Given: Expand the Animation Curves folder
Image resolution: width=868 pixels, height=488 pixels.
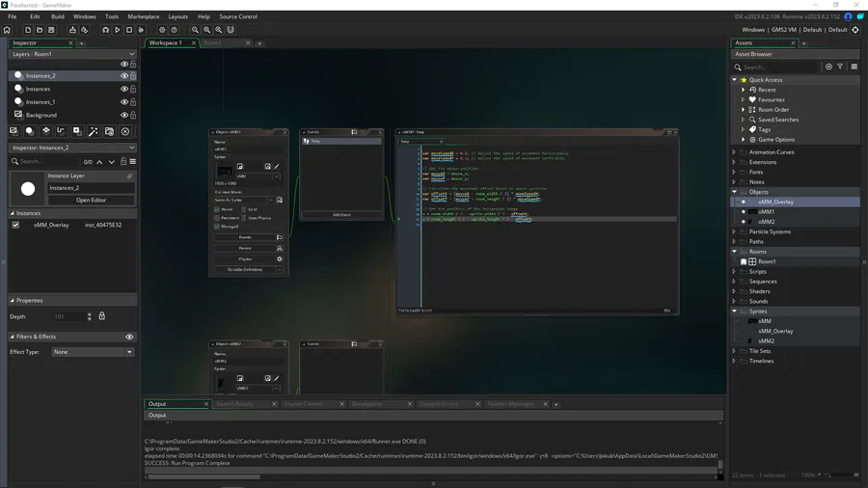Looking at the screenshot, I should 735,152.
